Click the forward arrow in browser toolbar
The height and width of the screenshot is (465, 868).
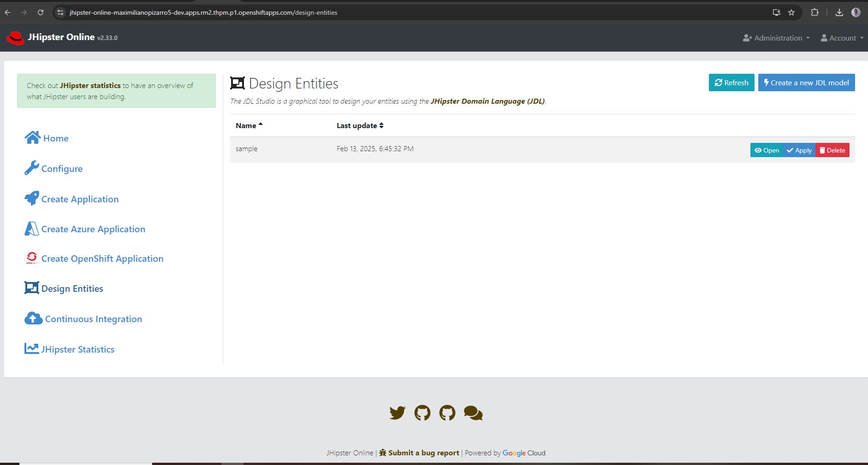coord(24,12)
